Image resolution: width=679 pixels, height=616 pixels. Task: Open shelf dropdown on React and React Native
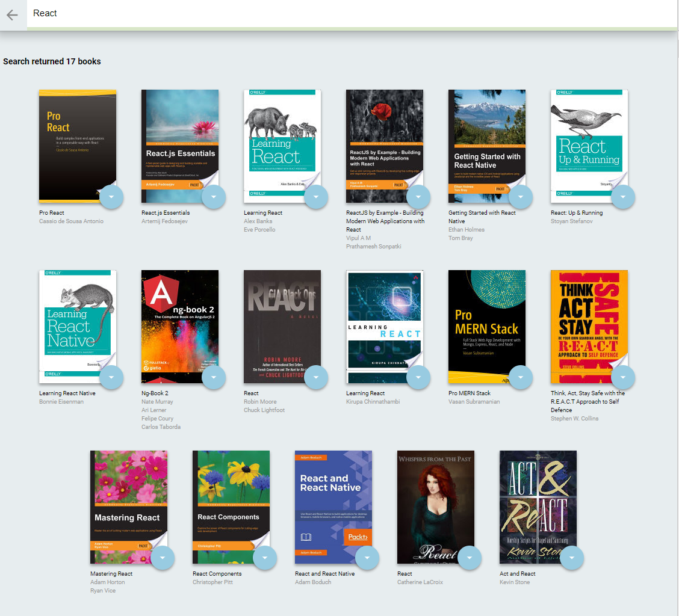[367, 558]
